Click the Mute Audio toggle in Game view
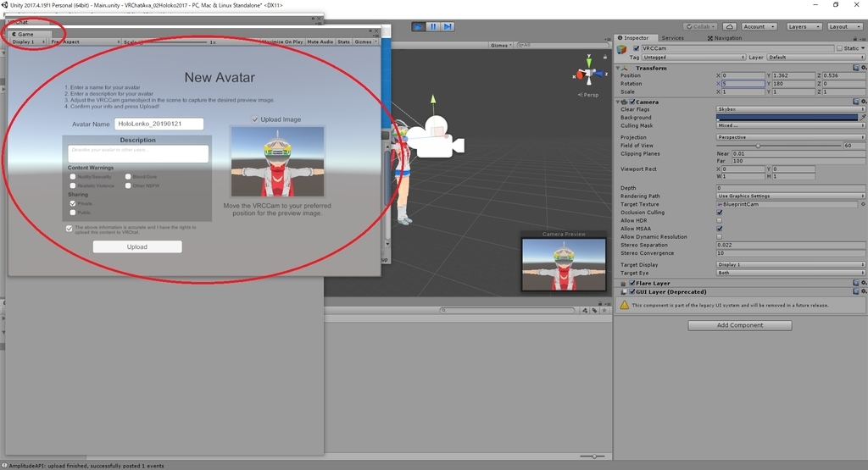 320,42
